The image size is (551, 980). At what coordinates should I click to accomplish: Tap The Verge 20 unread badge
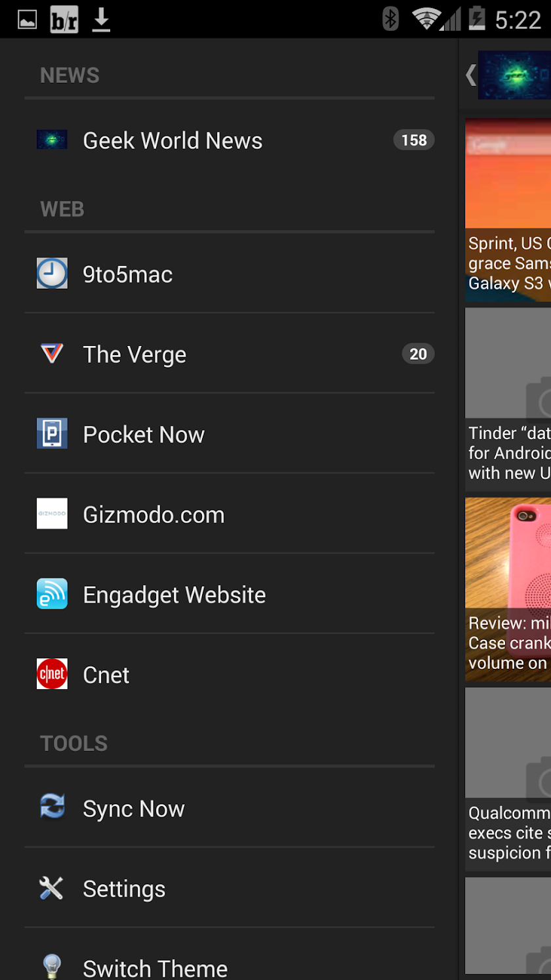(418, 354)
